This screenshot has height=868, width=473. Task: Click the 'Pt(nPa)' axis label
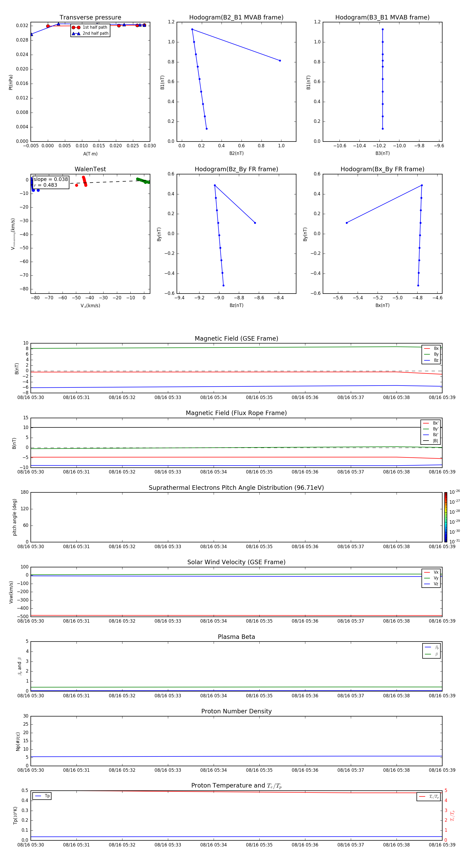(11, 82)
